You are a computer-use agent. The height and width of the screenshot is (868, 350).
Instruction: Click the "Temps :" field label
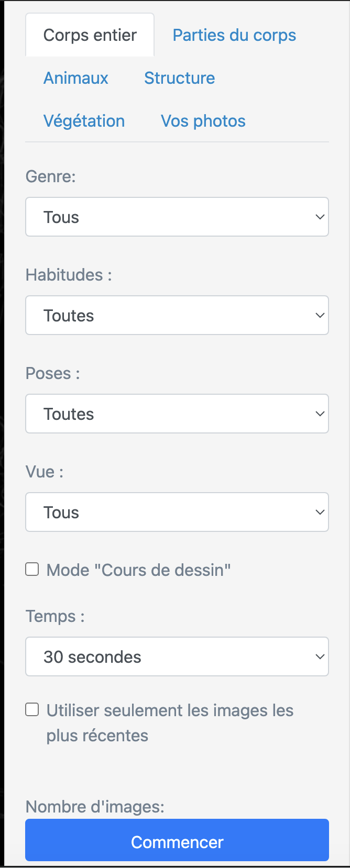click(55, 616)
